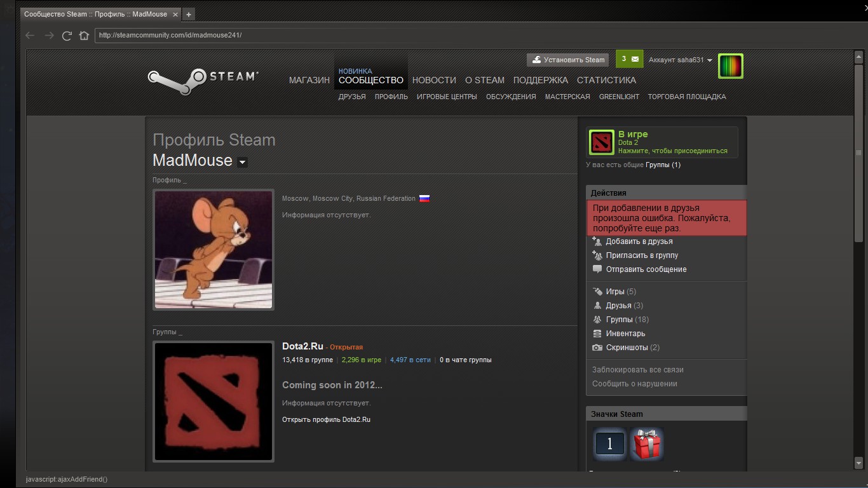Click the browser back arrow

coord(30,36)
